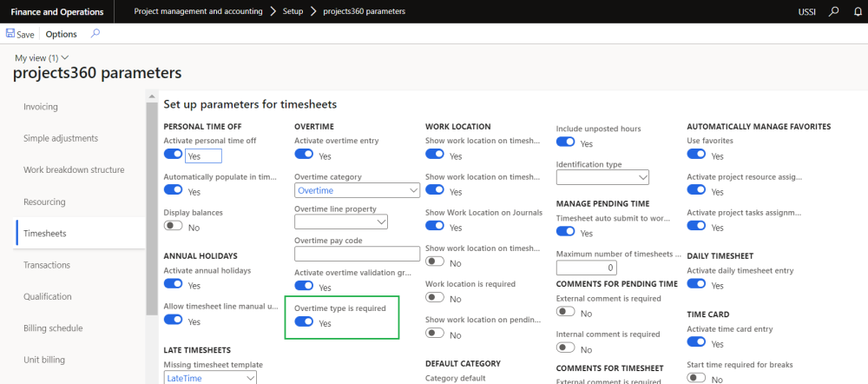Turn off Include unposted hours
Viewport: 868px width, 384px height.
point(566,142)
